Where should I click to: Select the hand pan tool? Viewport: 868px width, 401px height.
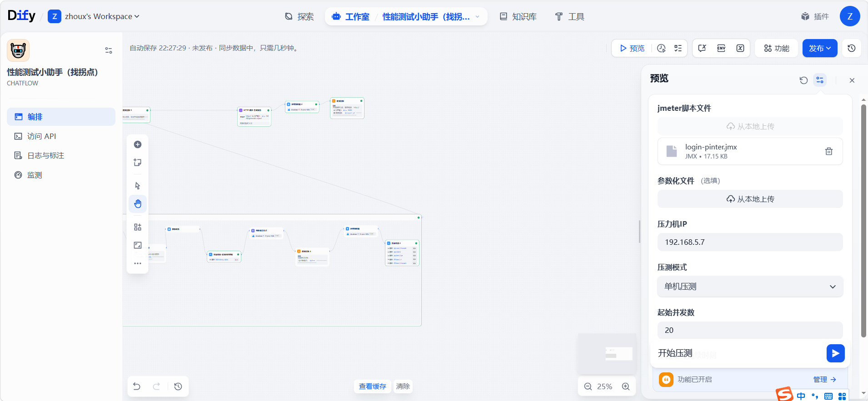click(138, 204)
